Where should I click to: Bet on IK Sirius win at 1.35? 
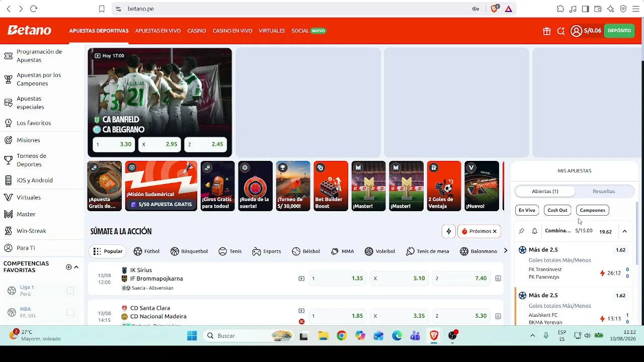tap(338, 279)
